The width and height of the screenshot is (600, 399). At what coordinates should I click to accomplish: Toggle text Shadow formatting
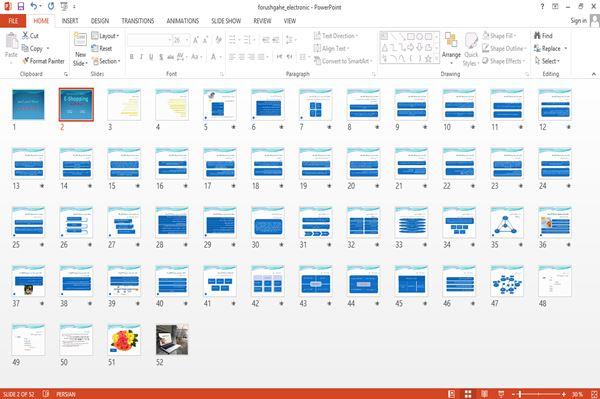161,57
